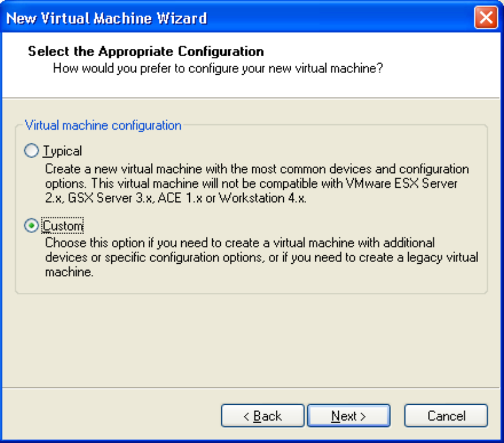
Task: Select the Custom radio button
Action: [30, 226]
